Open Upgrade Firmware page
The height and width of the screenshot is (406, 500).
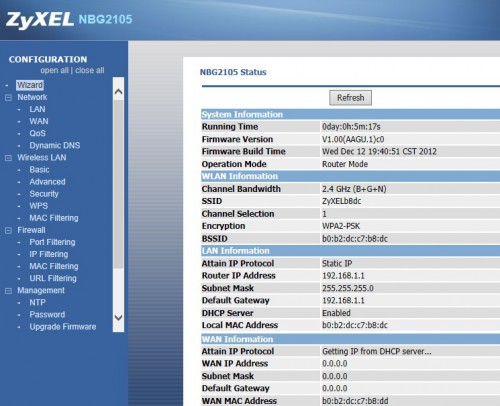pyautogui.click(x=63, y=327)
